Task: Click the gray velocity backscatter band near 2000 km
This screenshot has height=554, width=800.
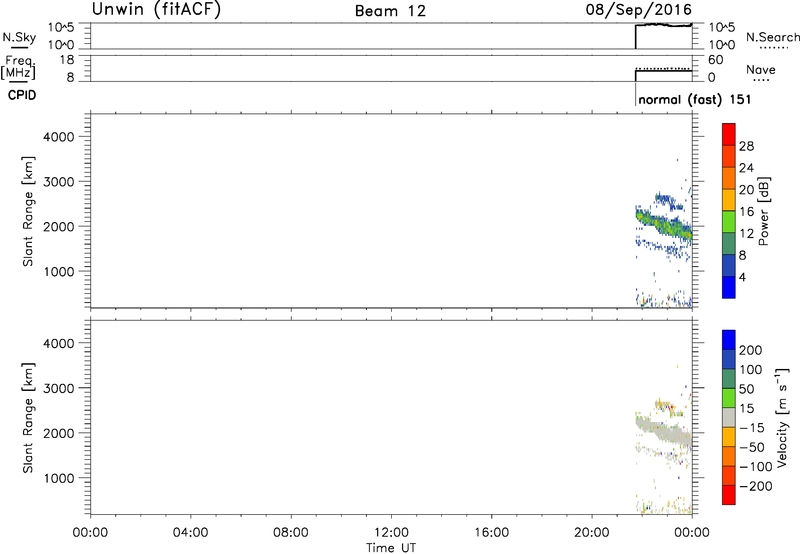Action: point(663,431)
